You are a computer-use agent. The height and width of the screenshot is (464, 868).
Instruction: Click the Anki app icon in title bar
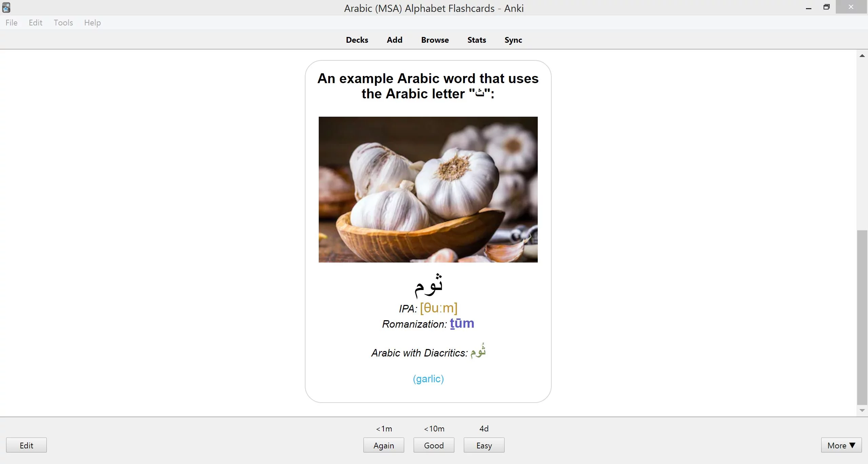[6, 7]
